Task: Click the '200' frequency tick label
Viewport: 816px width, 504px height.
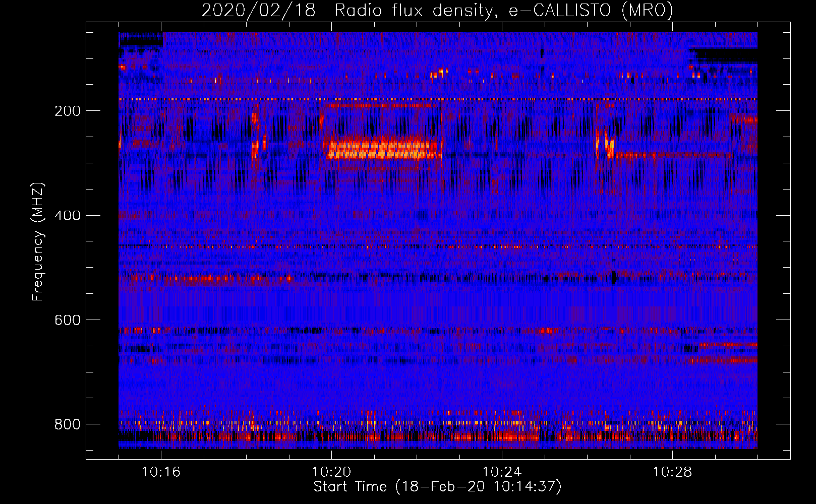Action: click(x=68, y=111)
